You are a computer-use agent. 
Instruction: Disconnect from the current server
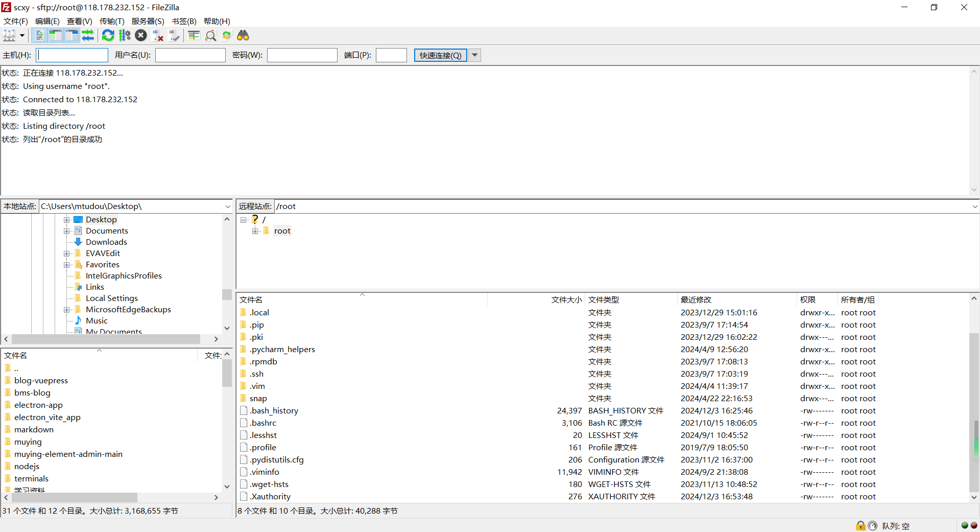(158, 35)
